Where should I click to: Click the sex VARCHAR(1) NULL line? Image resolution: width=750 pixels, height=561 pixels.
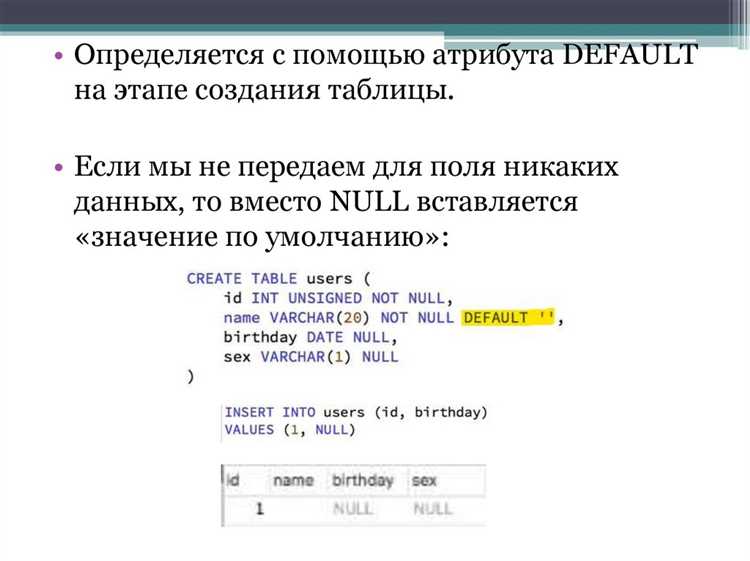310,356
